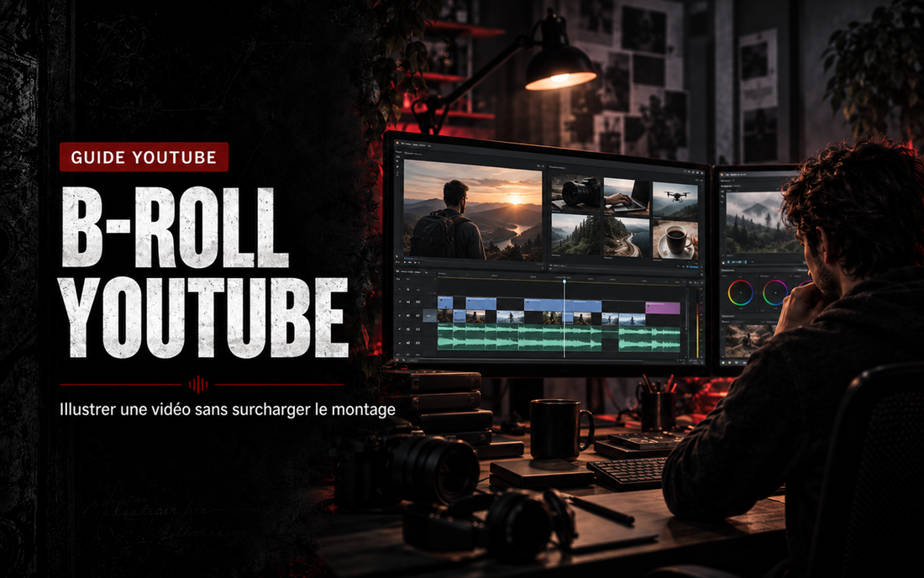Click the large white YOUTUBE headline
The width and height of the screenshot is (924, 578).
(x=204, y=317)
